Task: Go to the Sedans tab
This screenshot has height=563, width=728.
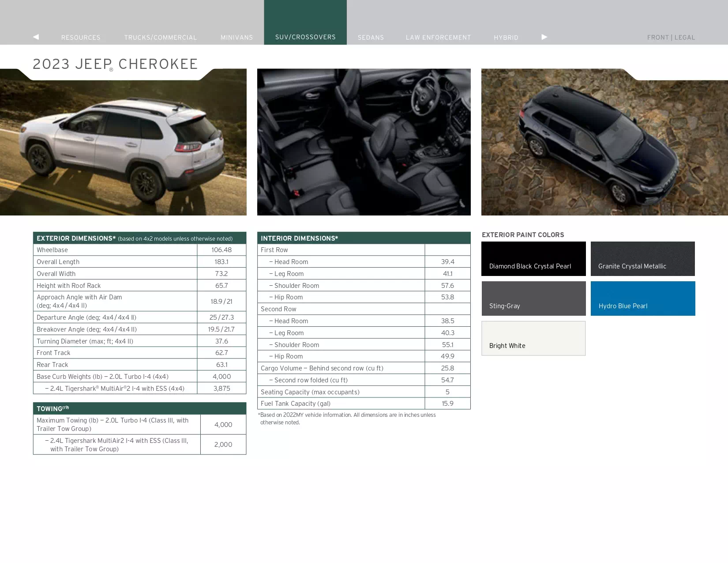Action: coord(371,38)
